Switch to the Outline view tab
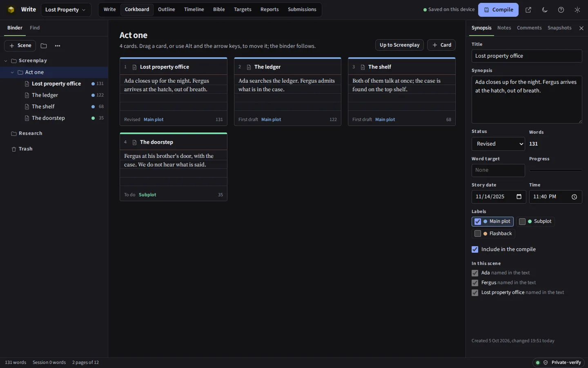 [x=167, y=9]
